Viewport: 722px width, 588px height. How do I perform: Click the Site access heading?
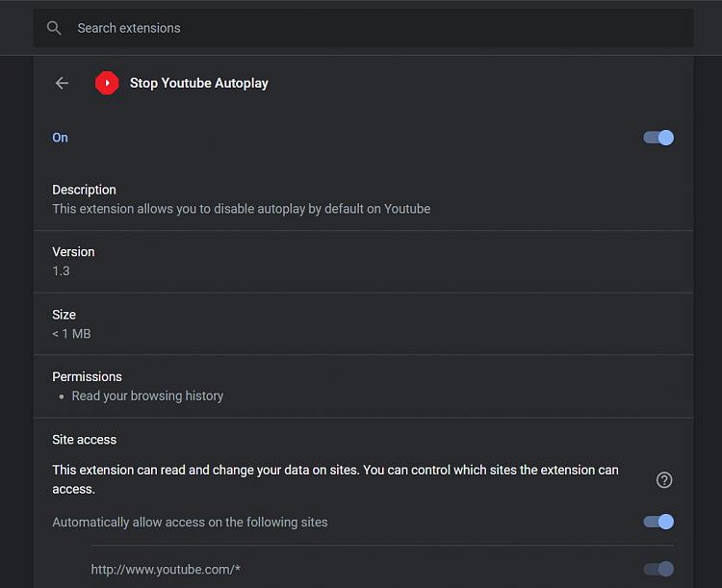click(85, 439)
